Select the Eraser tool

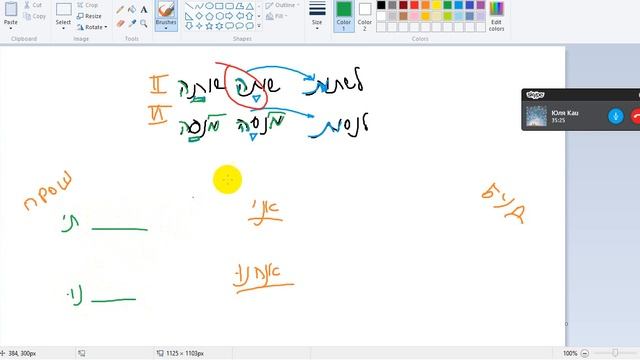(120, 24)
